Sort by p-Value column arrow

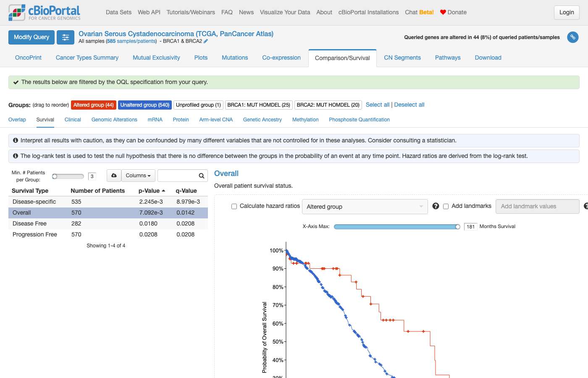point(163,191)
